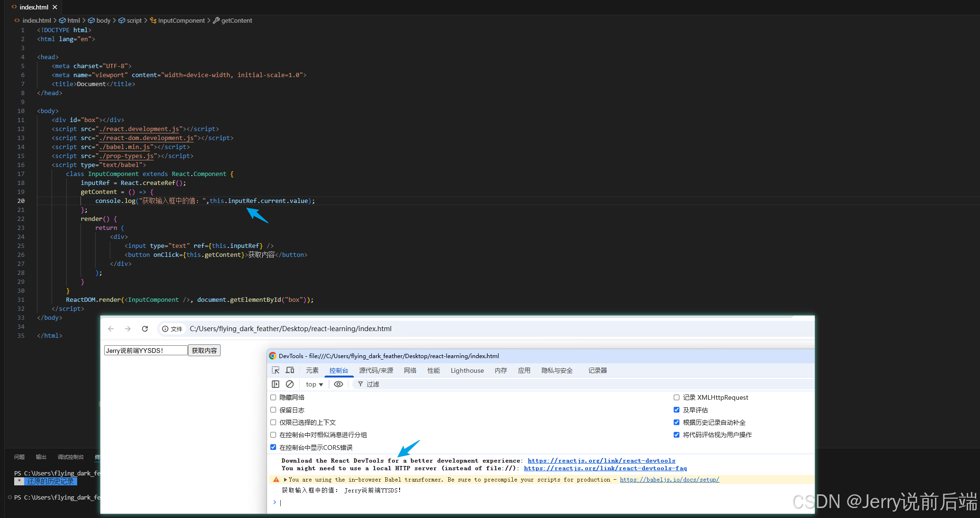Expand the Babel transformer warning message
Viewport: 980px width, 518px height.
pos(285,480)
